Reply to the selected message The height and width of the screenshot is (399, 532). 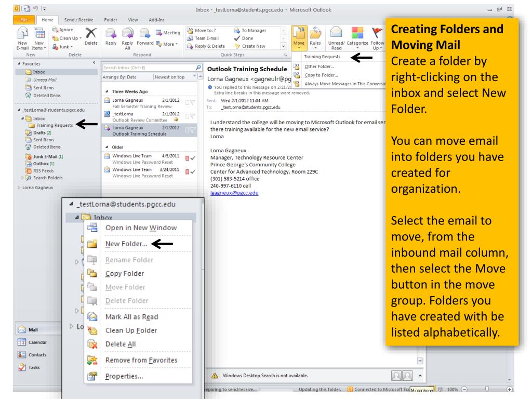coord(111,37)
